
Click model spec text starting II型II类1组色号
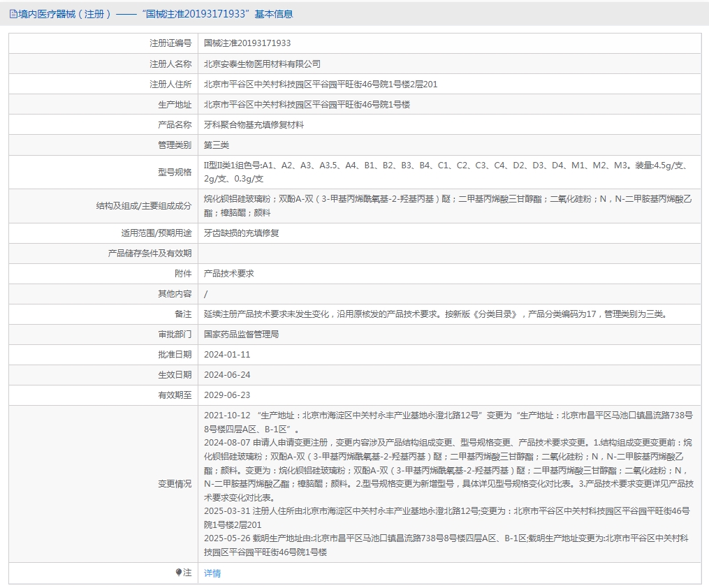446,172
